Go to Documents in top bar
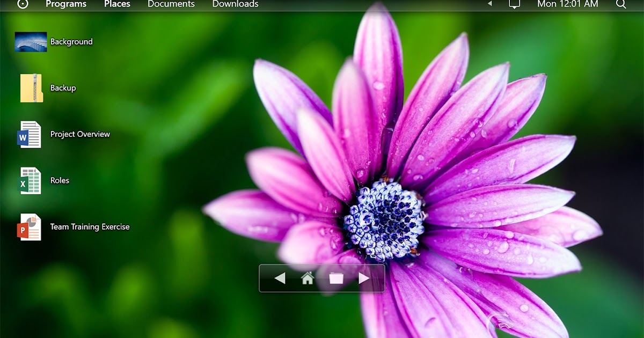644x338 pixels. [171, 4]
